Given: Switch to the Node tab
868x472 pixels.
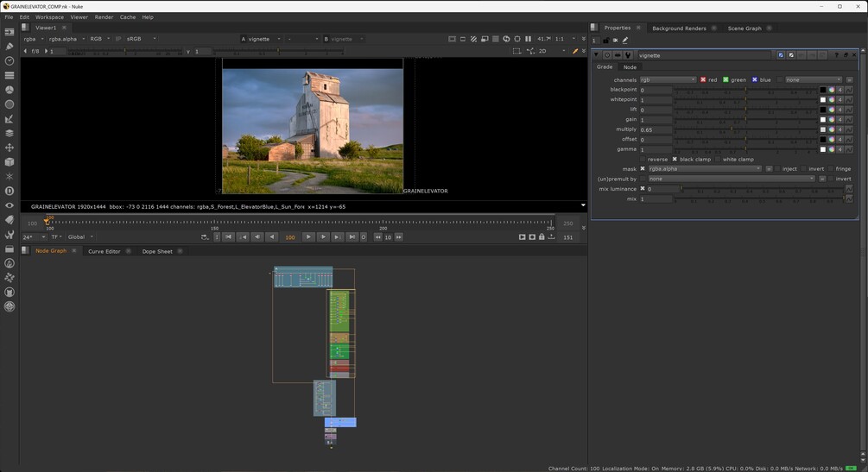Looking at the screenshot, I should pos(630,66).
